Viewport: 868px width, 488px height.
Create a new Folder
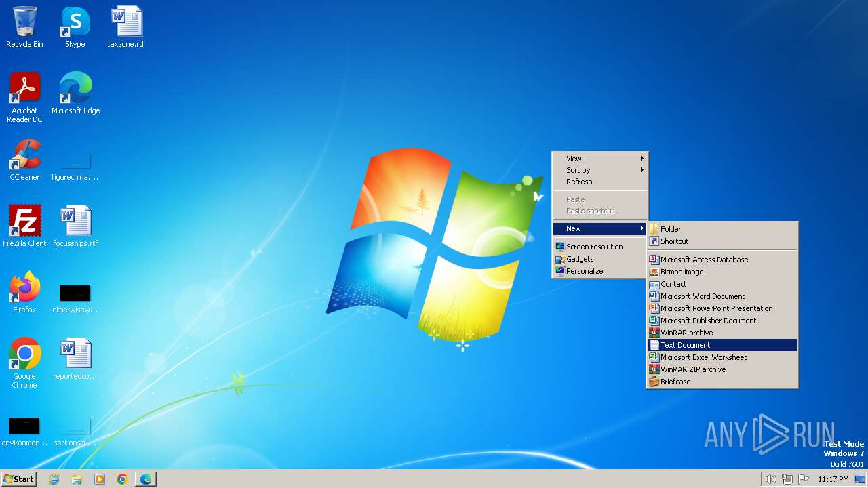[722, 229]
